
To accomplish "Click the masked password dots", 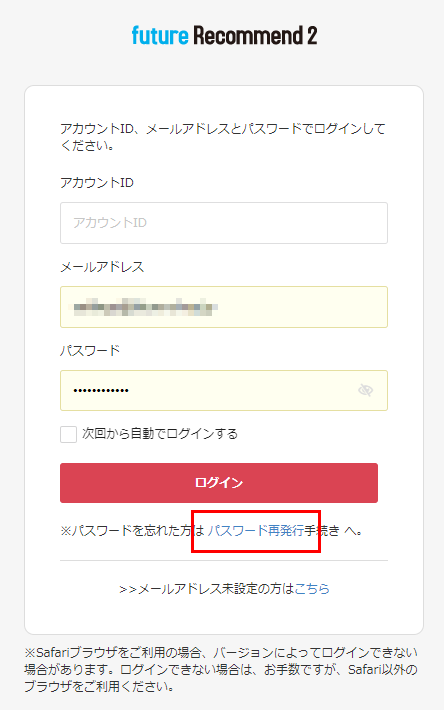I will 101,390.
